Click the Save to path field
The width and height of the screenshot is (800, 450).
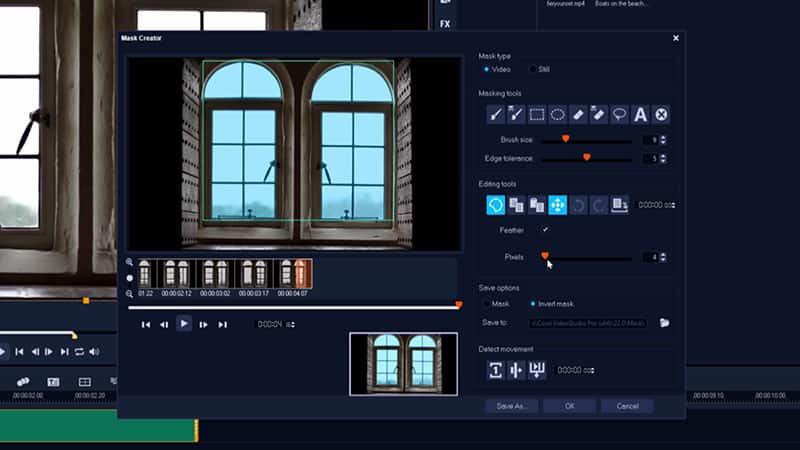(590, 323)
